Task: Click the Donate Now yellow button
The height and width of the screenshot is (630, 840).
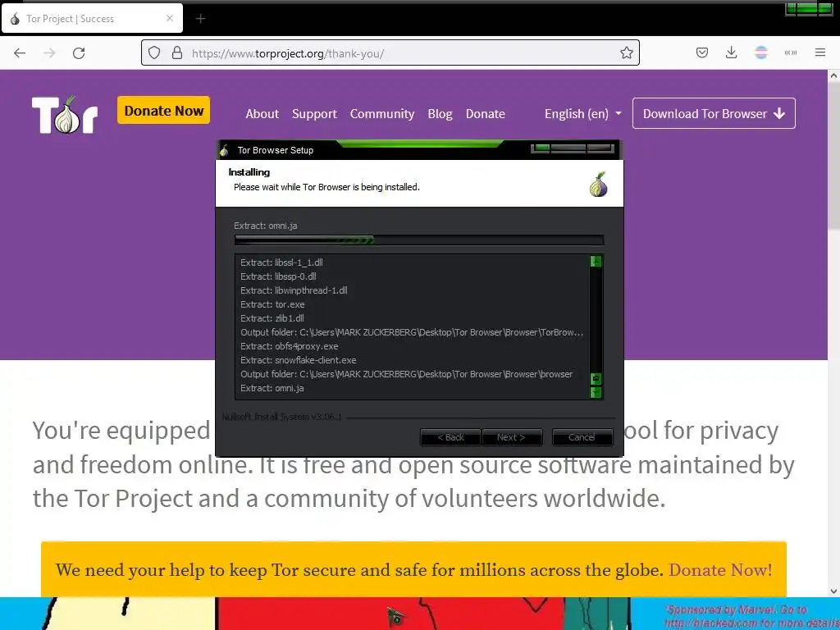Action: click(164, 111)
